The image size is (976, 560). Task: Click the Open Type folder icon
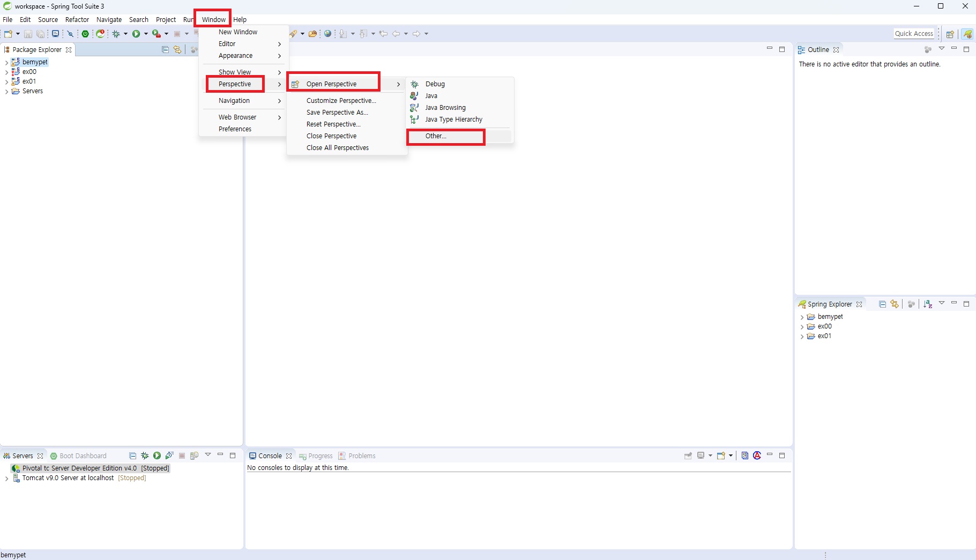[312, 33]
